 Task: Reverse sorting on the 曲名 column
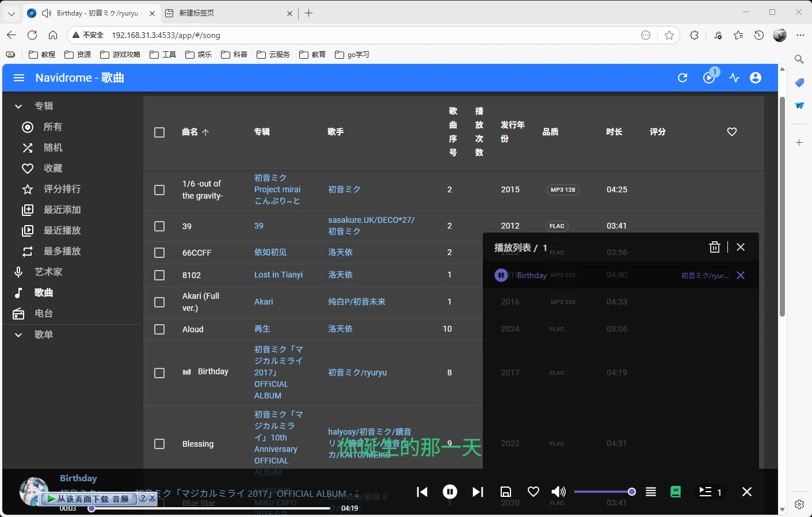[x=190, y=132]
